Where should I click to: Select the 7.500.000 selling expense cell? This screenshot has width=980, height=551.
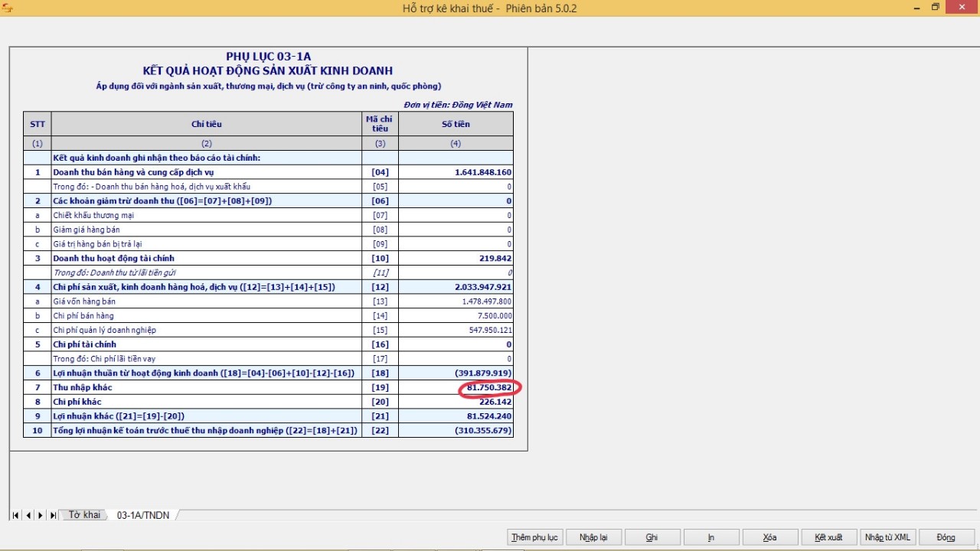pos(456,316)
